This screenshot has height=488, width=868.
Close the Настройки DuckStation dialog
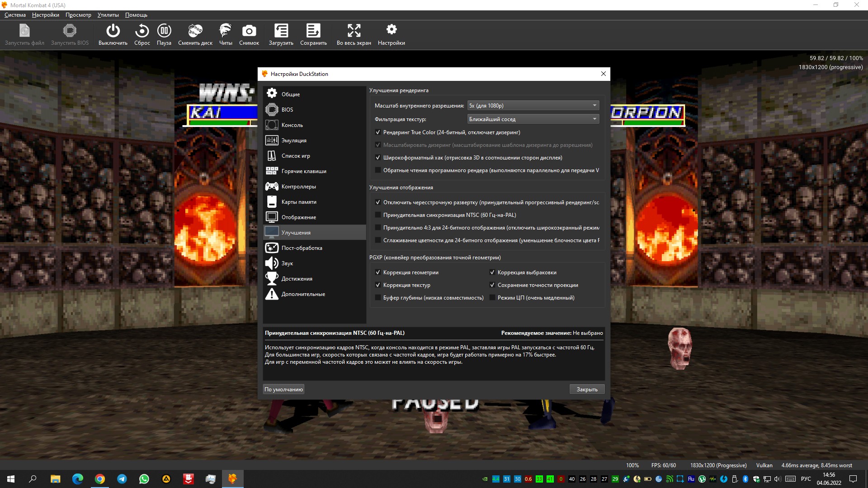(603, 74)
